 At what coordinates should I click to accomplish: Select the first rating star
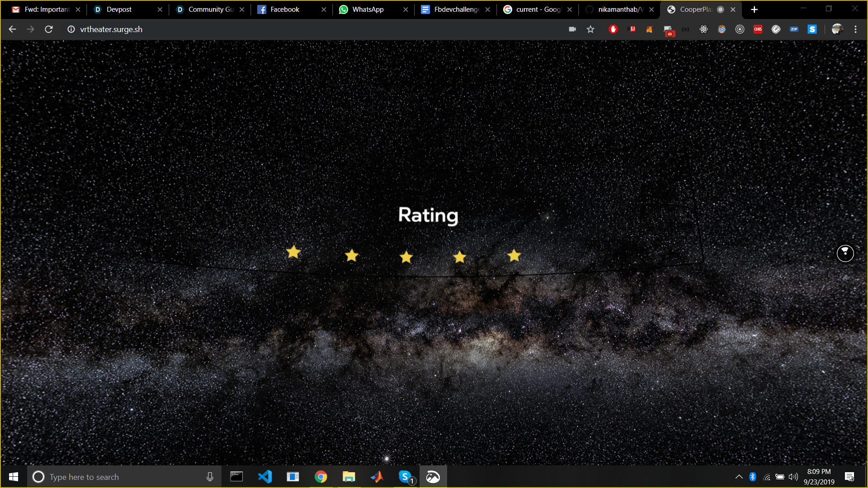coord(293,252)
